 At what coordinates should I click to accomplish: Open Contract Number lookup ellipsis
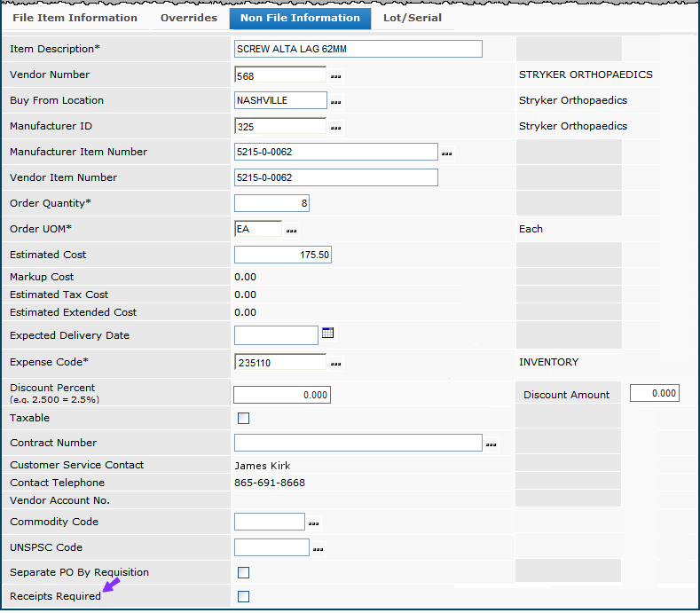492,444
